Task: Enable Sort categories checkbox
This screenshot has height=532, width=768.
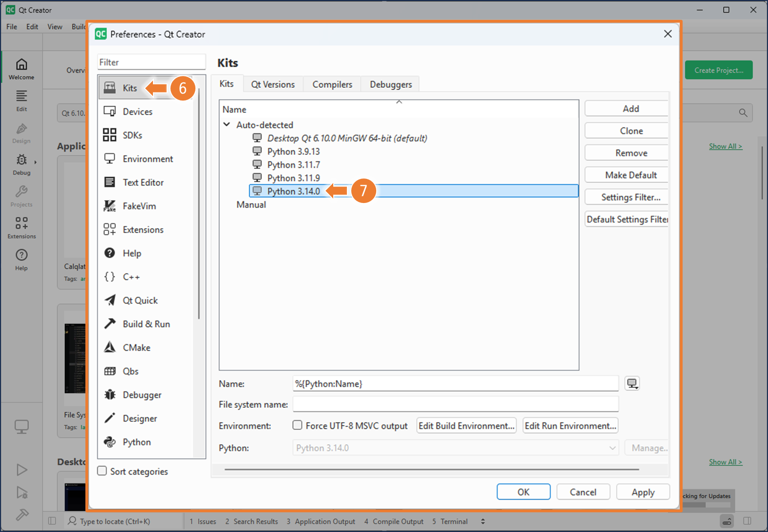Action: click(x=102, y=471)
